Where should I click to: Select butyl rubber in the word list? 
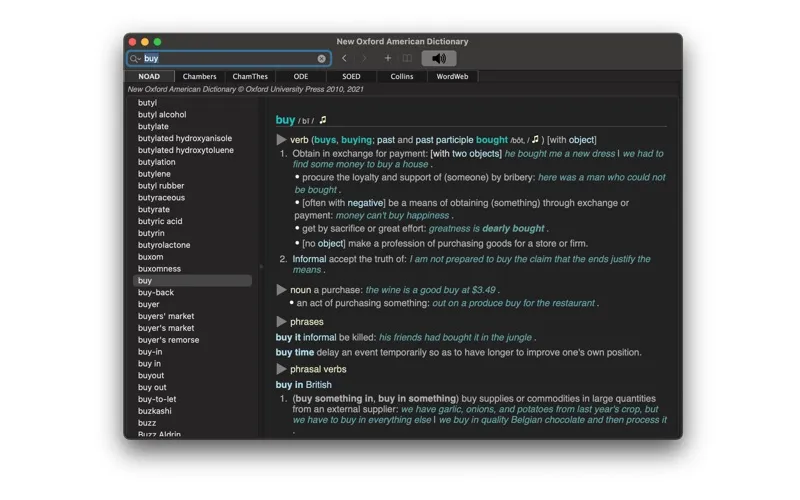tap(161, 186)
